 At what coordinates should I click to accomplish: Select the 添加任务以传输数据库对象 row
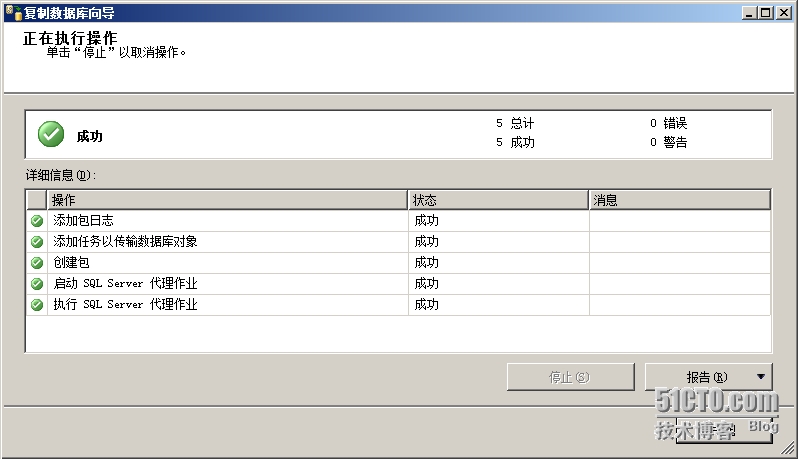pos(398,242)
